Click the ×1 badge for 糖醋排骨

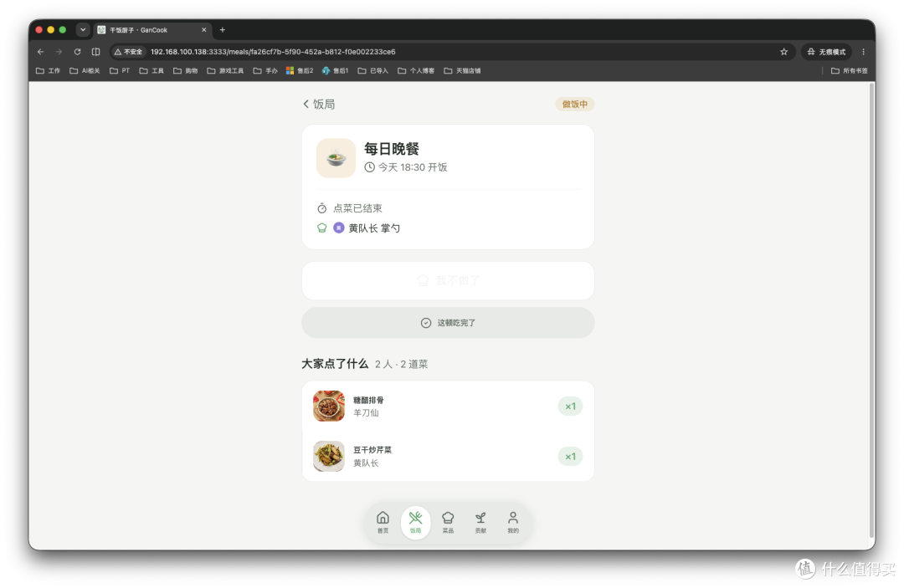(570, 406)
